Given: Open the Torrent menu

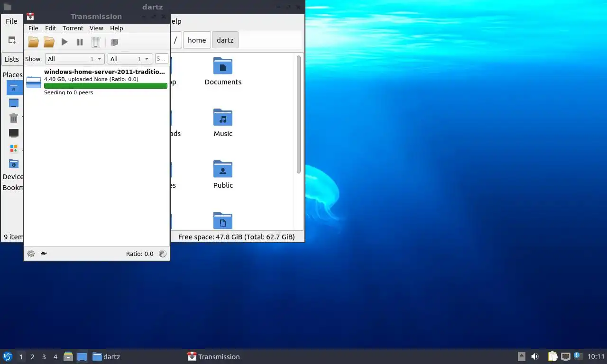Looking at the screenshot, I should (73, 28).
